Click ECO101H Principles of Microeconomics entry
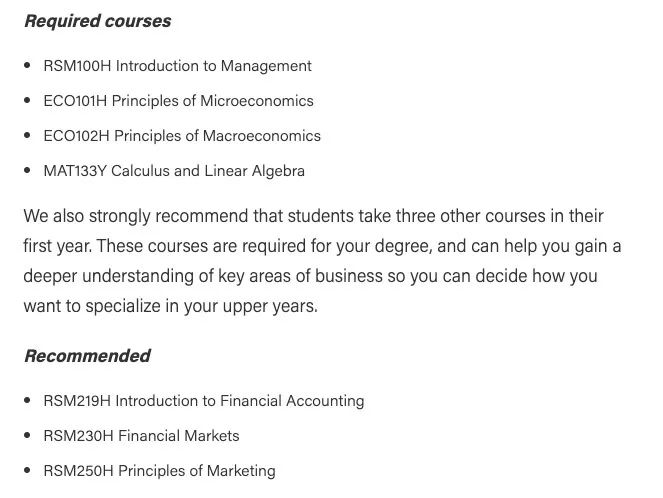 (x=178, y=101)
